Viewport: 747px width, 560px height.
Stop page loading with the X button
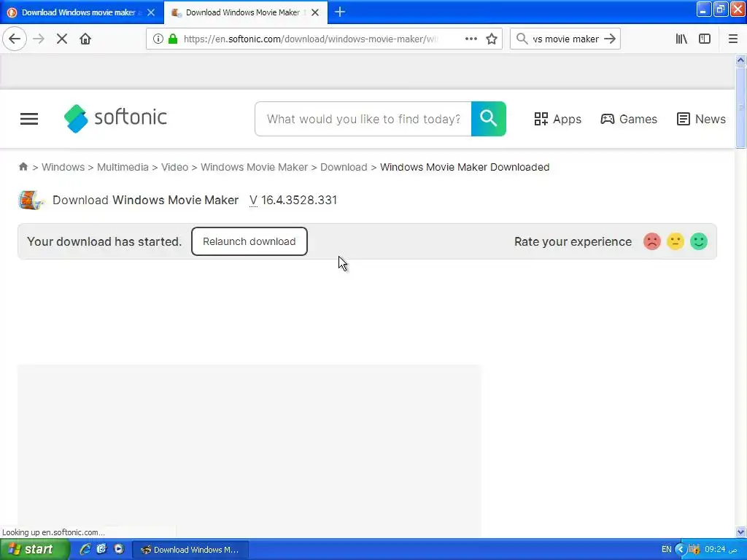point(62,39)
